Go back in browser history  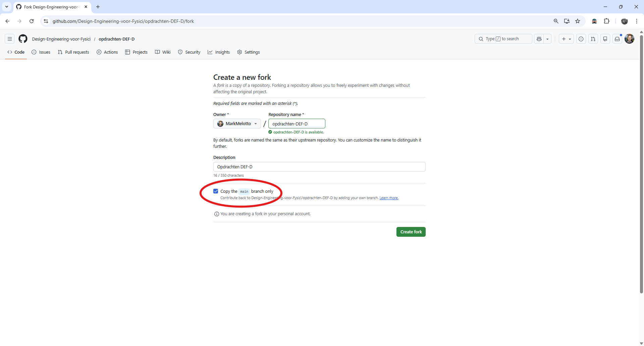tap(7, 21)
